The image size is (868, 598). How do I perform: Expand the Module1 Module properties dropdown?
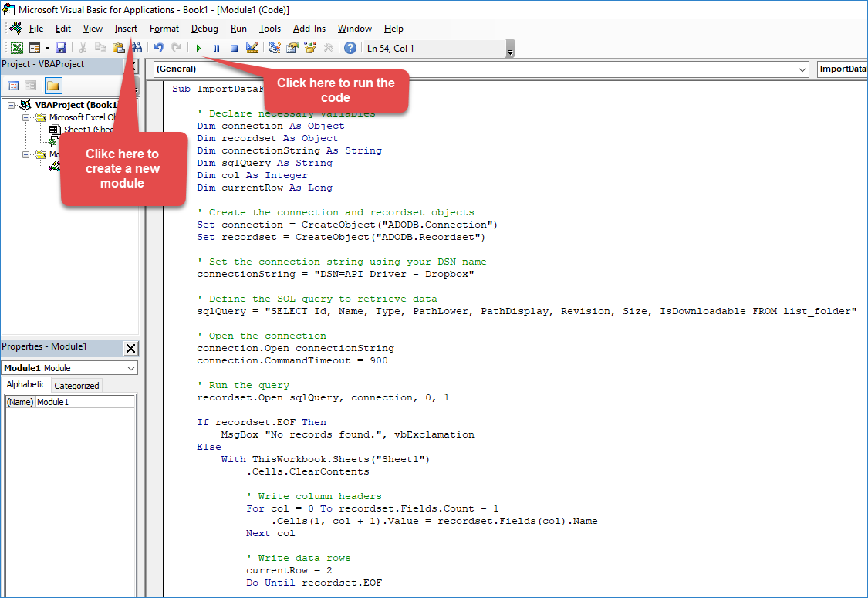[130, 368]
